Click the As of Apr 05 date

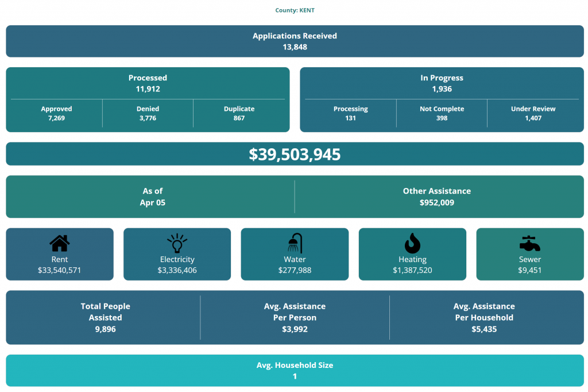pyautogui.click(x=152, y=197)
